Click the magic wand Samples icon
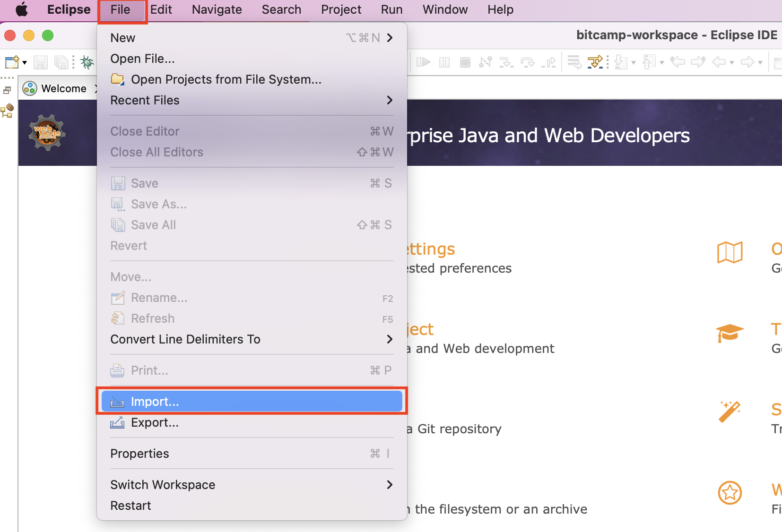This screenshot has height=532, width=782. pyautogui.click(x=730, y=412)
